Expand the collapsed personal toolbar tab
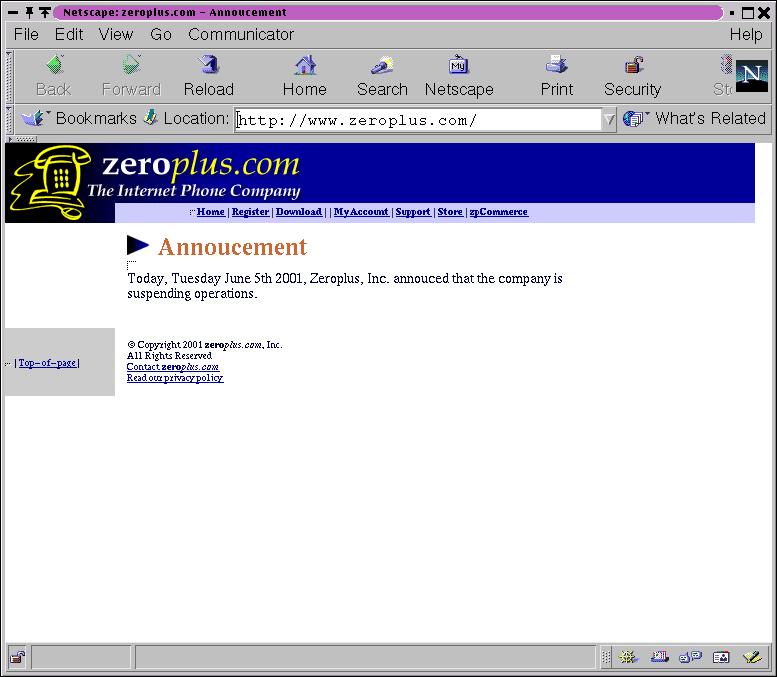The height and width of the screenshot is (677, 777). coord(21,139)
